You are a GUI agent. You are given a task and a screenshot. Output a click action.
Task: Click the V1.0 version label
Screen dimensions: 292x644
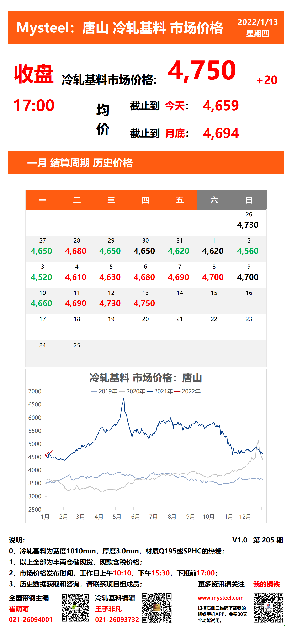[239, 540]
